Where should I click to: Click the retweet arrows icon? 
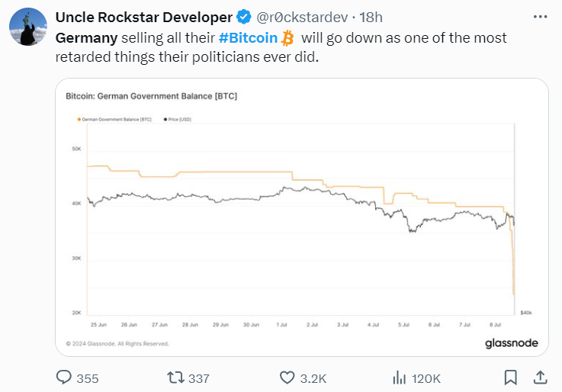175,378
